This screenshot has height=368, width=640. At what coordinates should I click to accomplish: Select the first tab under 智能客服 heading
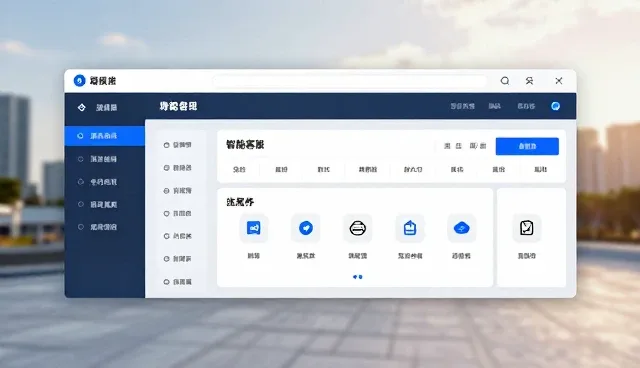239,169
